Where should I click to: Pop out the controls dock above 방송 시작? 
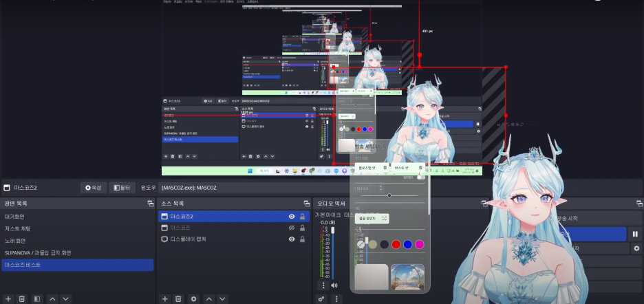tap(639, 204)
